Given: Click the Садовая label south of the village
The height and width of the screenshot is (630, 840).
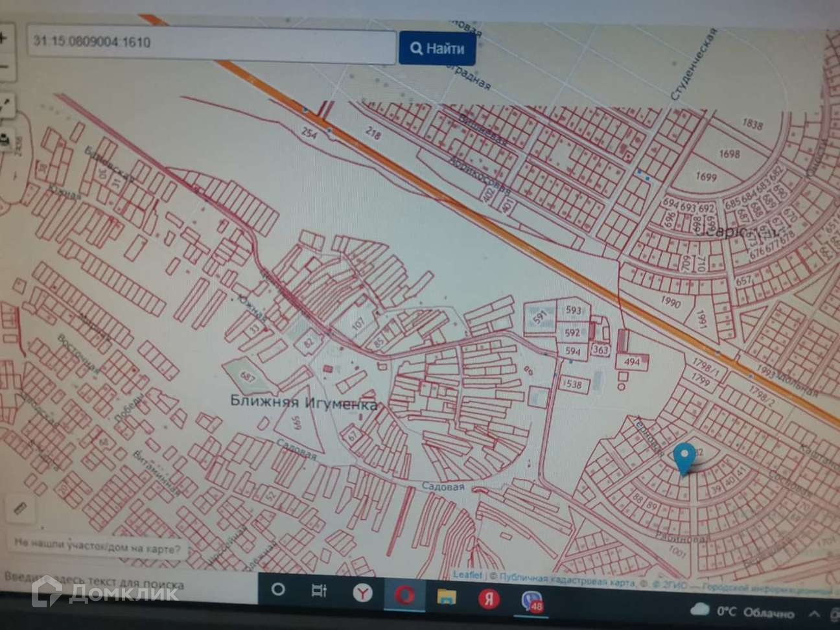Looking at the screenshot, I should click(443, 487).
